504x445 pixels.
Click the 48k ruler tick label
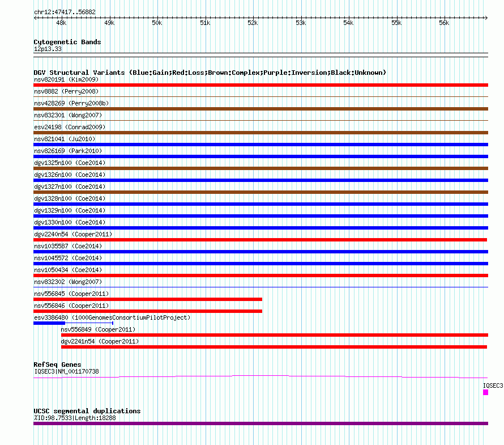coord(61,23)
